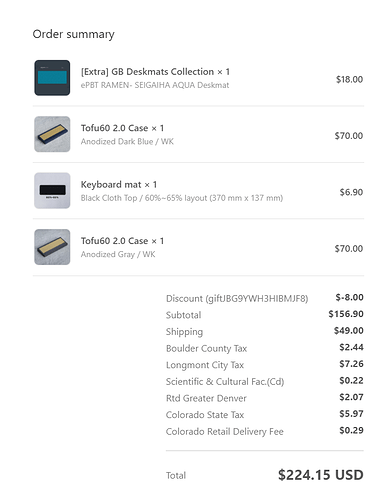Click the Subtotal value $156.90

[x=346, y=314]
